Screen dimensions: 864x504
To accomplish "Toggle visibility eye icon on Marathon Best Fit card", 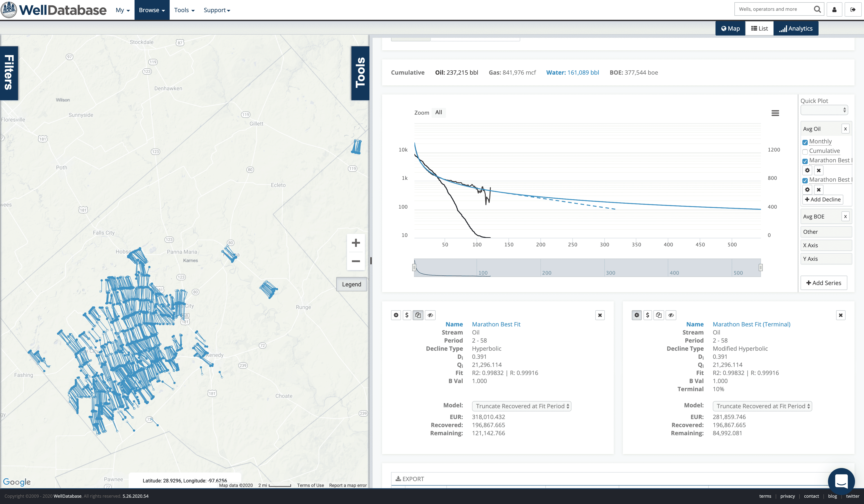I will (x=430, y=315).
